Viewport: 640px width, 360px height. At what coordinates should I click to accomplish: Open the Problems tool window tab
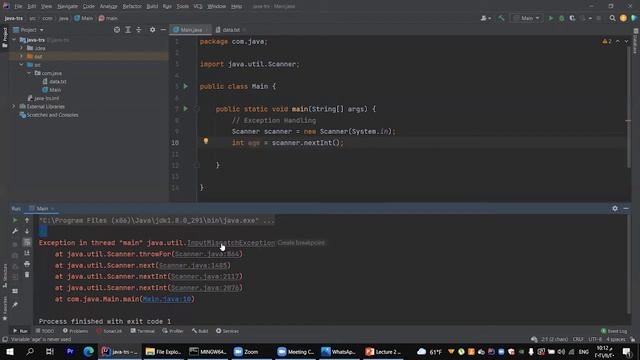click(76, 331)
